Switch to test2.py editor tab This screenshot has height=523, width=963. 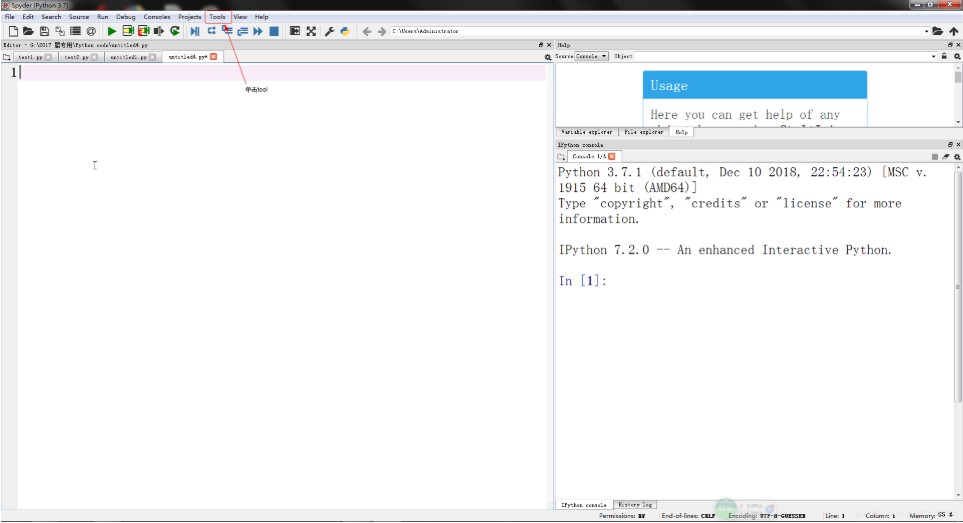(x=77, y=56)
